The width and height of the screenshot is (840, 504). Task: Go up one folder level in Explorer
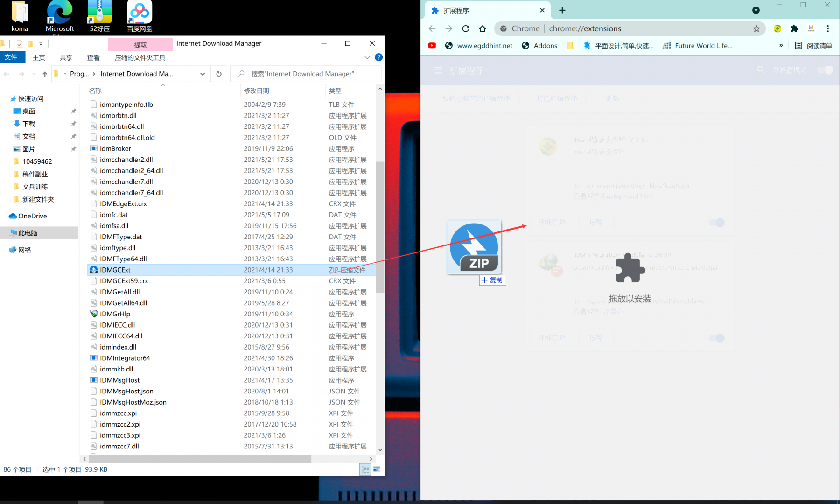tap(45, 74)
